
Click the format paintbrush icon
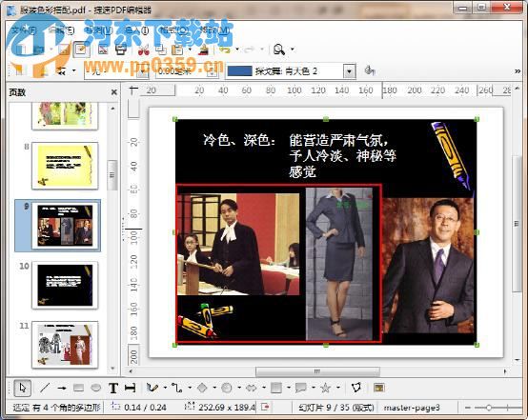[203, 50]
